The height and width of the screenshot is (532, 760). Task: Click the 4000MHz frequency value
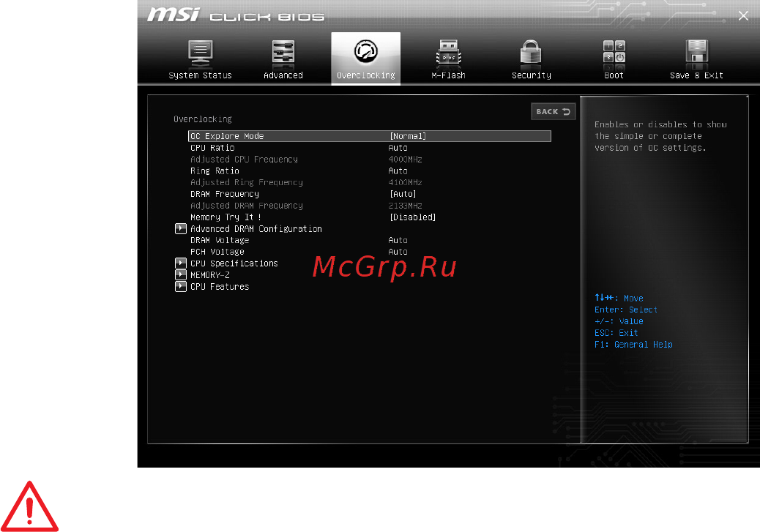[405, 160]
